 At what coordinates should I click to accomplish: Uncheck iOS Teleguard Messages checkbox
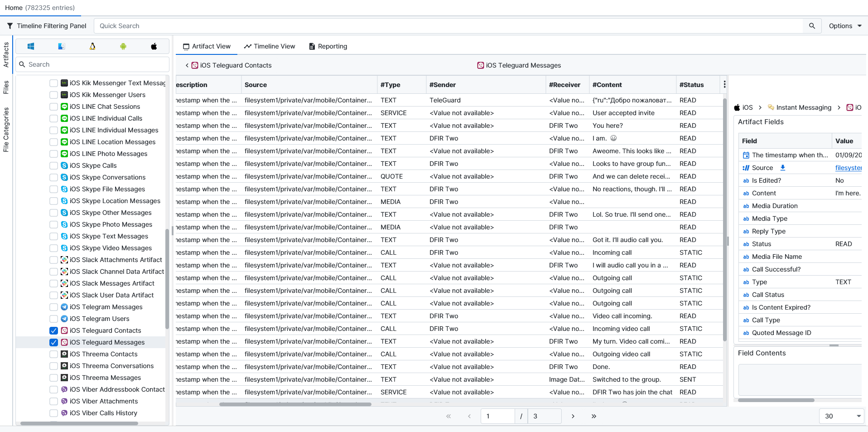[x=53, y=342]
